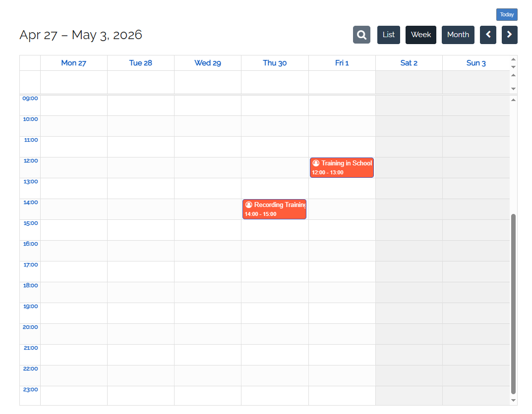Advance to next week using right chevron
532x414 pixels.
click(509, 35)
